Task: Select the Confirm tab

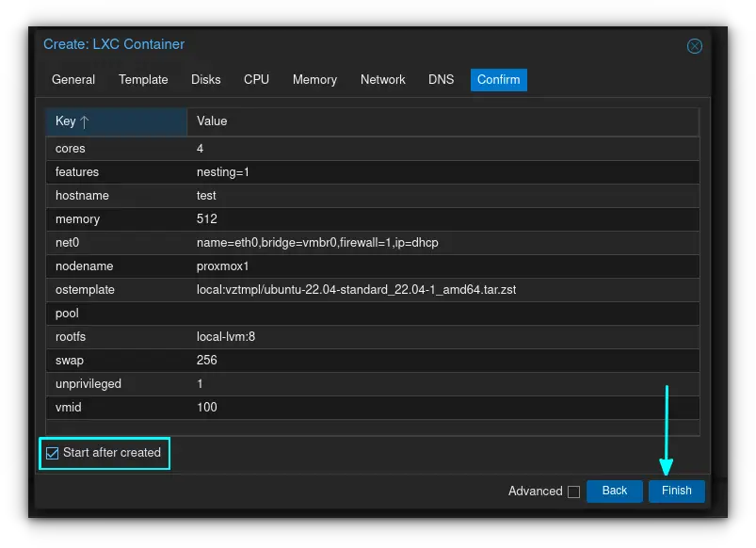Action: pyautogui.click(x=499, y=80)
